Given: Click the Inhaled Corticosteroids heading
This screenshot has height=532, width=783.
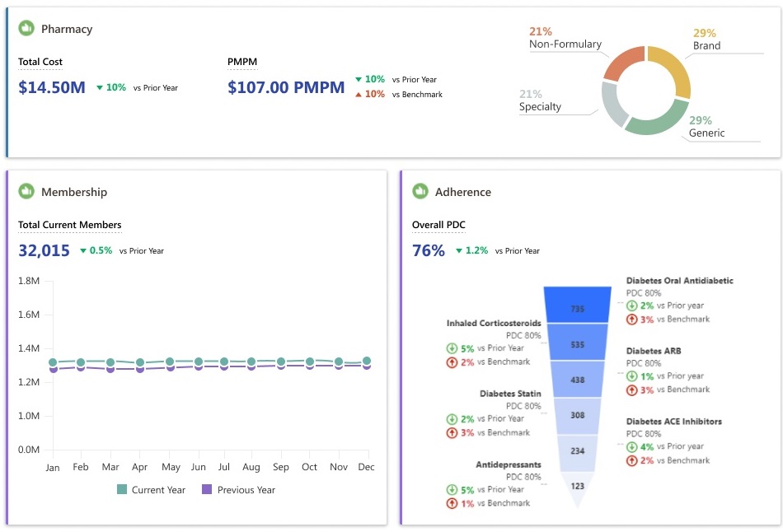Looking at the screenshot, I should coord(494,324).
